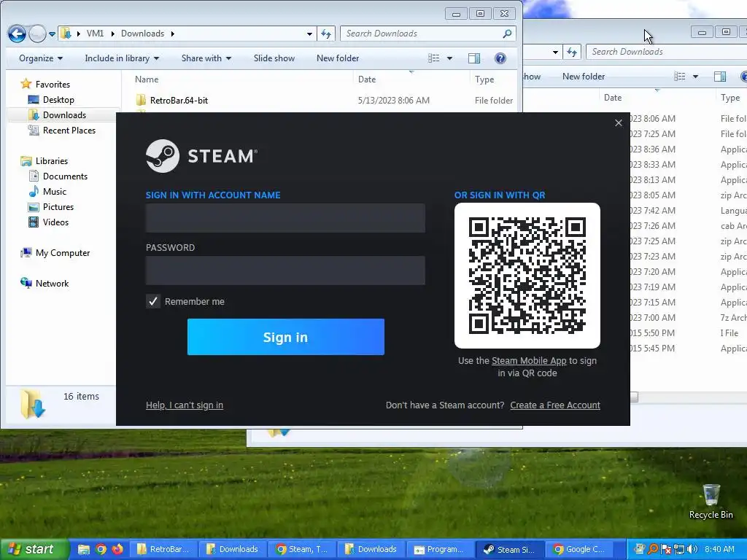
Task: Open file explorer quick launch icon
Action: point(84,549)
